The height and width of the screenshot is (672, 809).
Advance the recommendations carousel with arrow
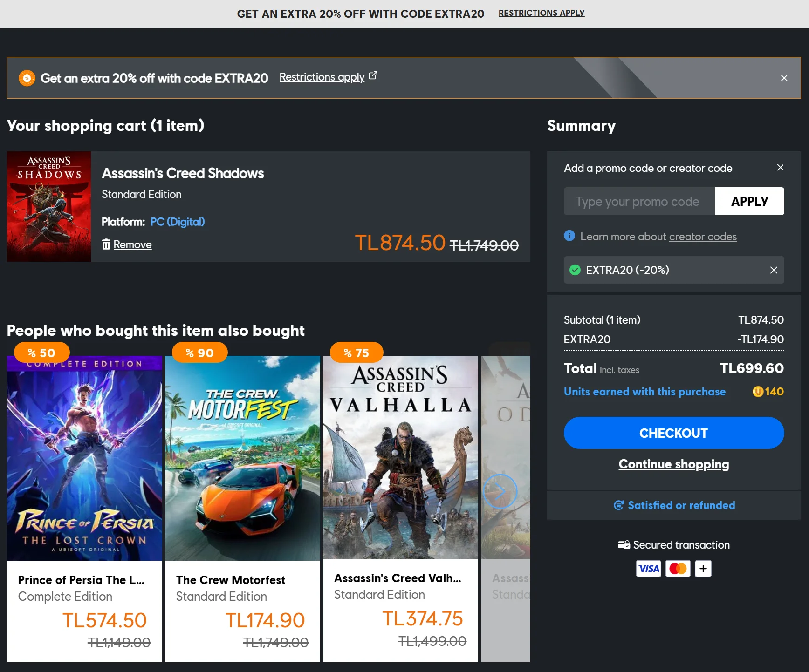point(500,491)
